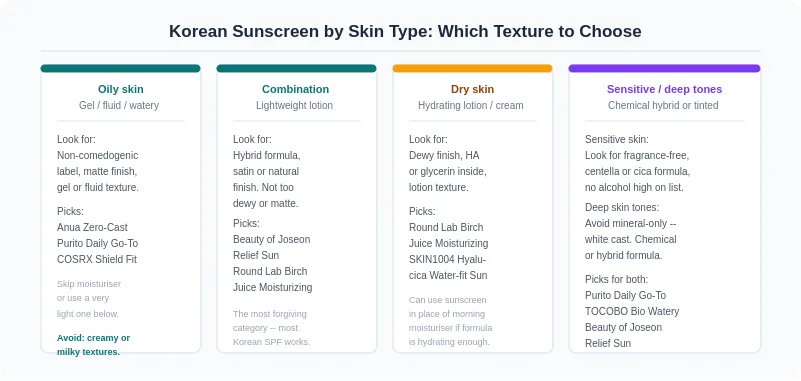The image size is (801, 381).
Task: Click Beauty of Joseon in Combination picks
Action: tap(272, 239)
